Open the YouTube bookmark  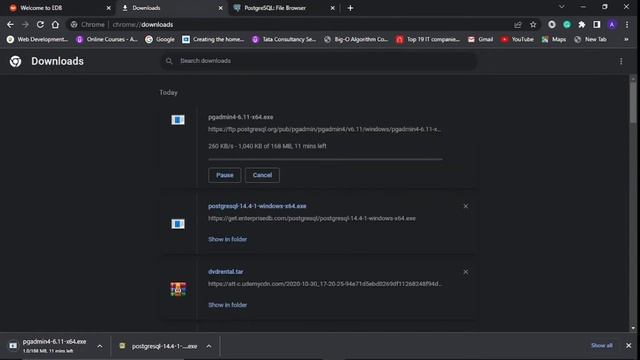click(x=517, y=39)
